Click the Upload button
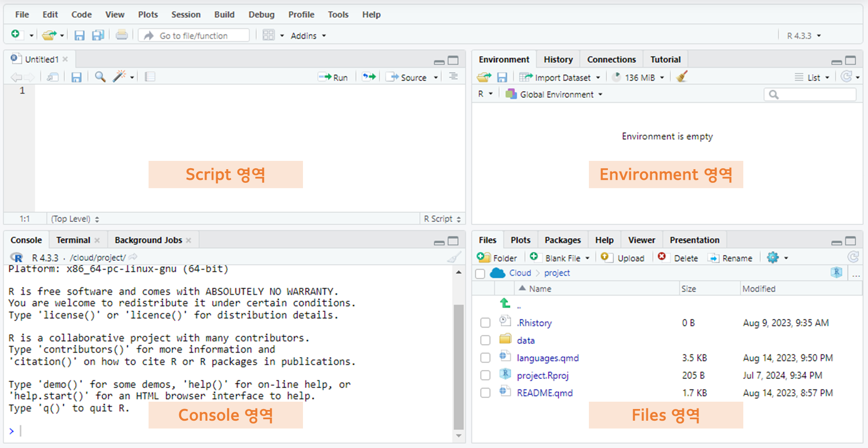868x448 pixels. point(623,258)
